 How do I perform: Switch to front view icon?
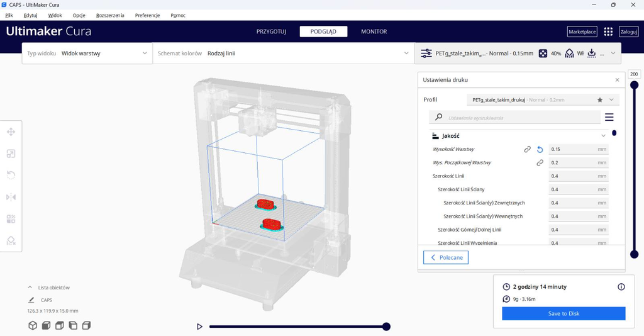click(46, 326)
